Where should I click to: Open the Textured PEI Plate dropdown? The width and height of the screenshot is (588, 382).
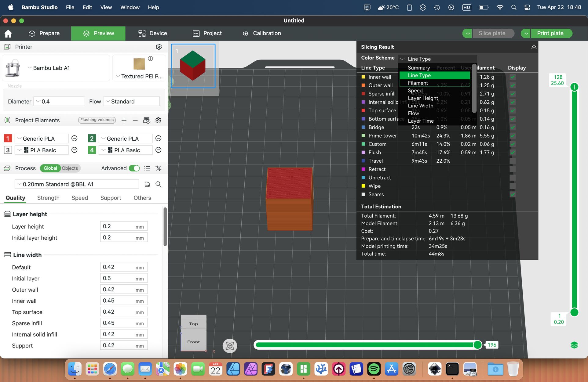(139, 76)
